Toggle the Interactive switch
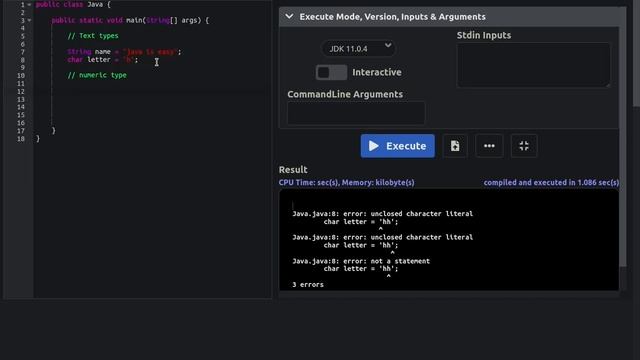 pos(331,73)
